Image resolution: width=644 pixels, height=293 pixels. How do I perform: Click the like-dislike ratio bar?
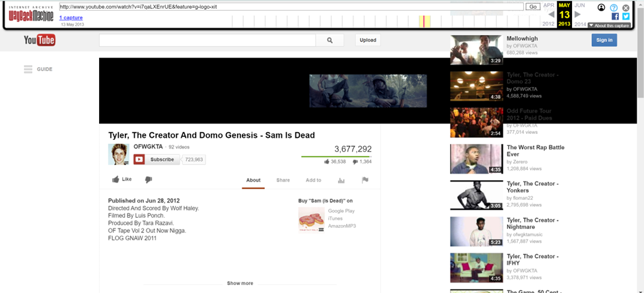[x=336, y=156]
